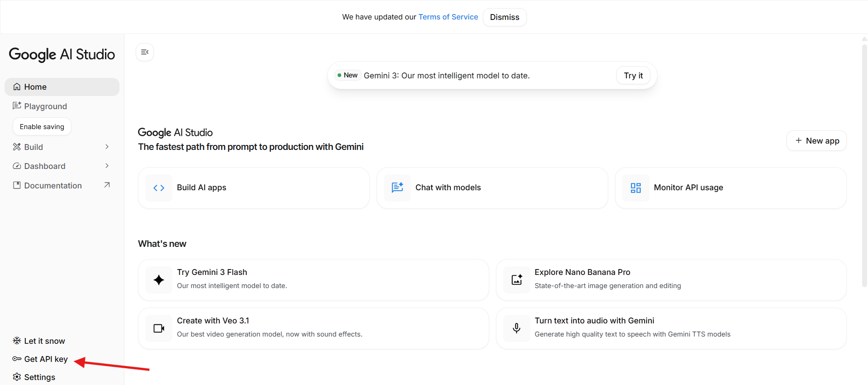Expand the Build menu chevron
868x385 pixels.
[107, 147]
